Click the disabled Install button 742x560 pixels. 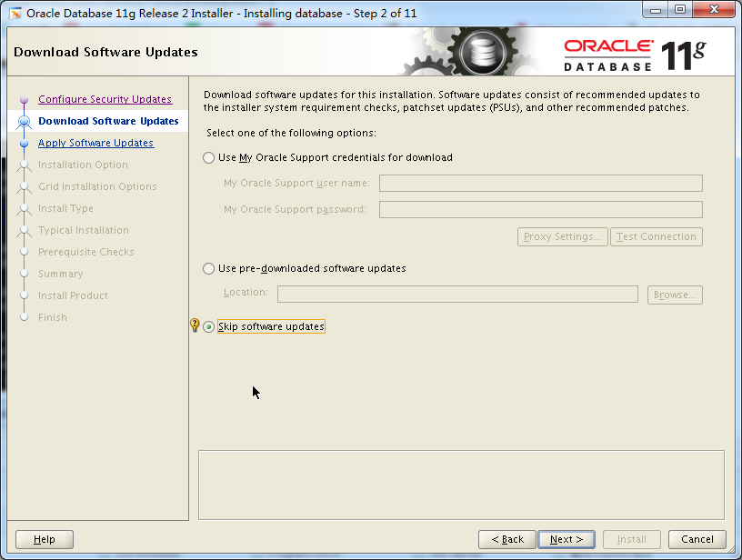click(632, 539)
